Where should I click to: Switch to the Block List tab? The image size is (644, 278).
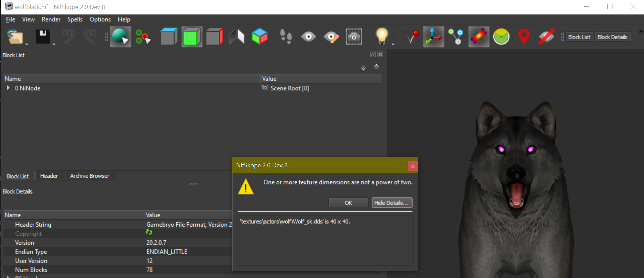point(17,176)
